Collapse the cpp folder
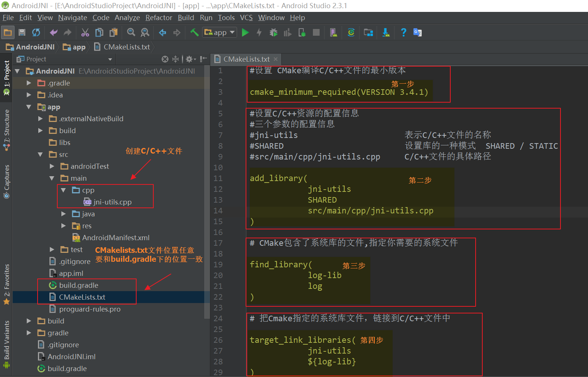The height and width of the screenshot is (377, 588). click(63, 190)
